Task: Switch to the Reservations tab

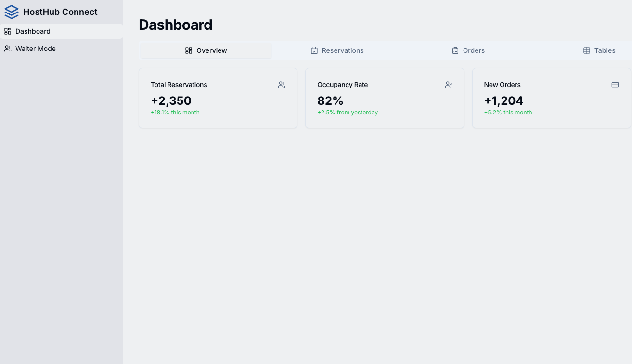Action: pyautogui.click(x=342, y=50)
